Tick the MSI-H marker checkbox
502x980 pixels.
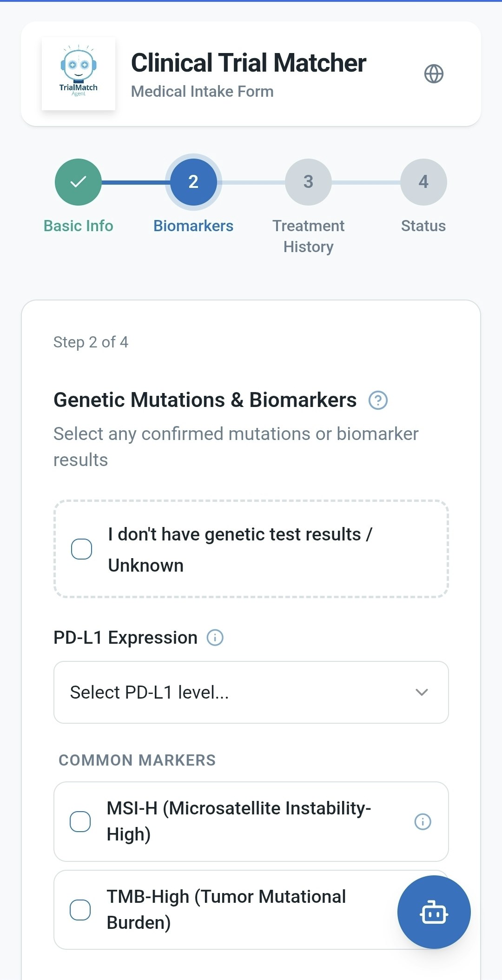tap(80, 821)
